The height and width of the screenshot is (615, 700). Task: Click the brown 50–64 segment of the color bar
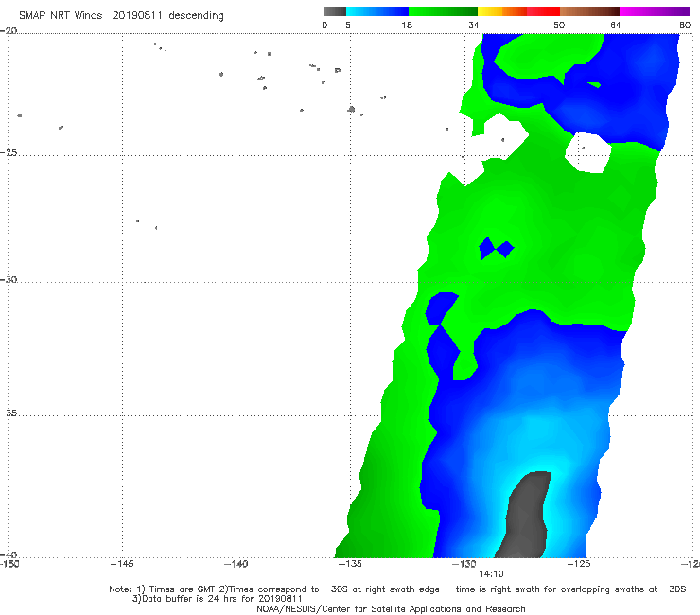coord(589,11)
